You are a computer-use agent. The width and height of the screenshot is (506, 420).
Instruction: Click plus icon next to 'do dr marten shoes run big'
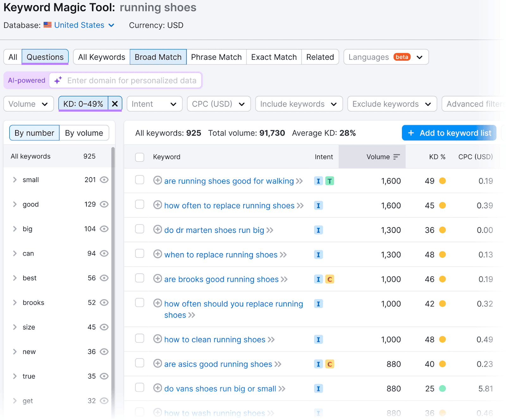tap(157, 230)
